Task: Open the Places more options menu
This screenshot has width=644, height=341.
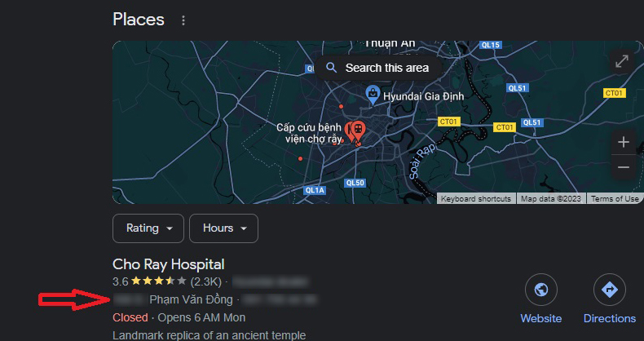Action: point(183,20)
